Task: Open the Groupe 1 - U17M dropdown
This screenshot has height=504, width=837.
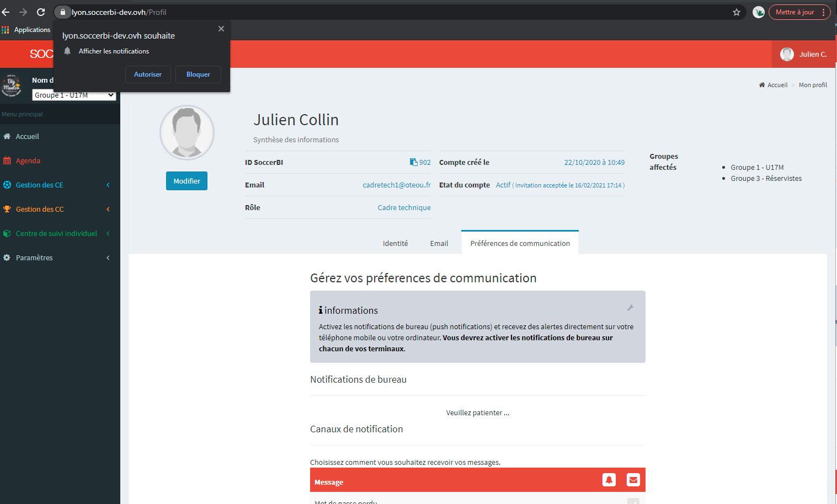Action: (x=74, y=95)
